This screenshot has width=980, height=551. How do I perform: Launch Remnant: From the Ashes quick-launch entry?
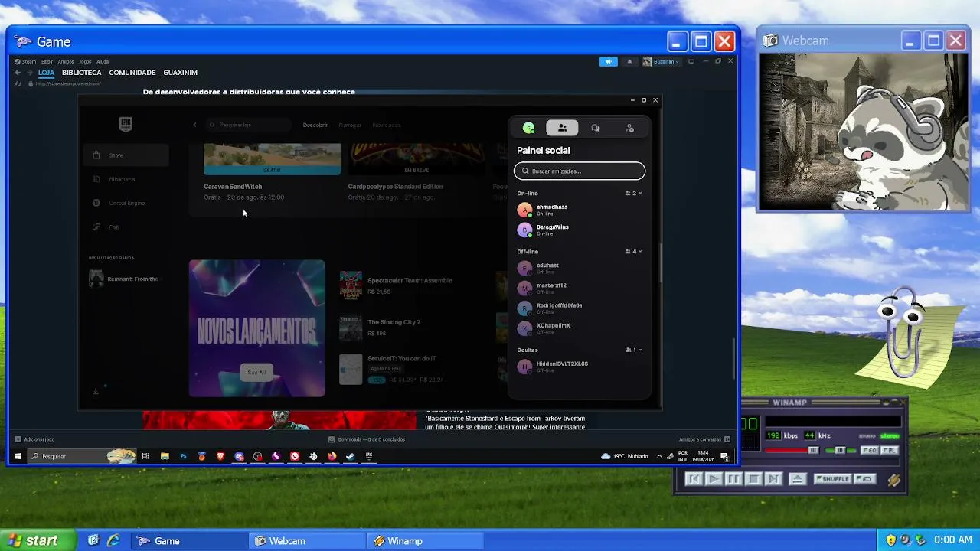click(x=126, y=279)
